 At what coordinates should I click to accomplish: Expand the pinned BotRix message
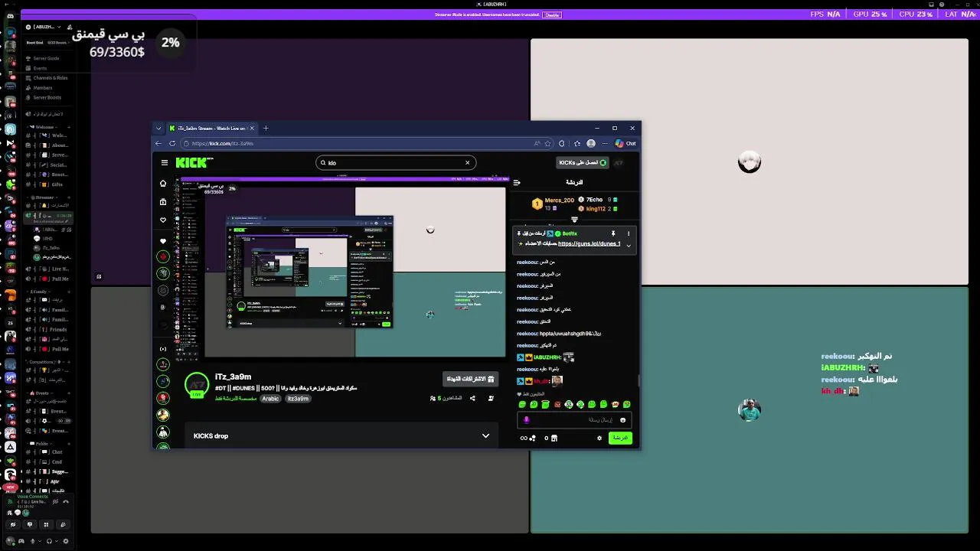(x=629, y=246)
